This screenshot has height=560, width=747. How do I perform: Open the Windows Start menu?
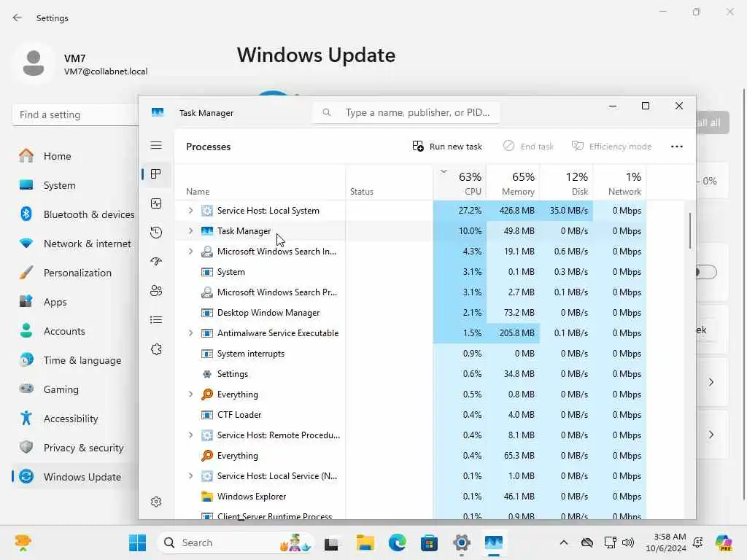(x=138, y=542)
